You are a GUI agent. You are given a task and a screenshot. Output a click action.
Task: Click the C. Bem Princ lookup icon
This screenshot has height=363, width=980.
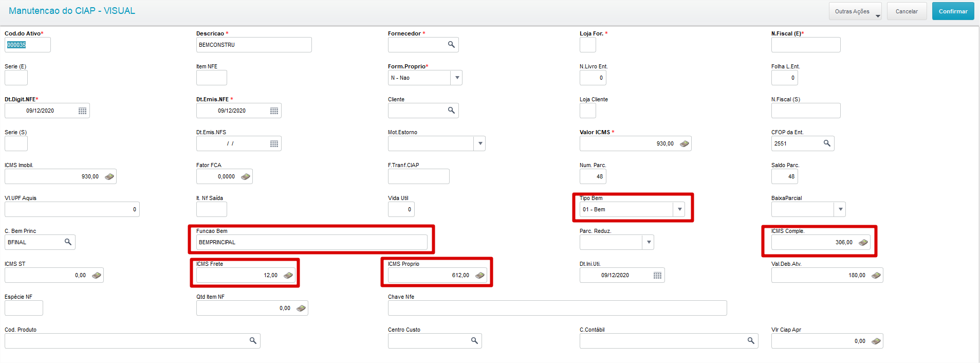point(68,242)
